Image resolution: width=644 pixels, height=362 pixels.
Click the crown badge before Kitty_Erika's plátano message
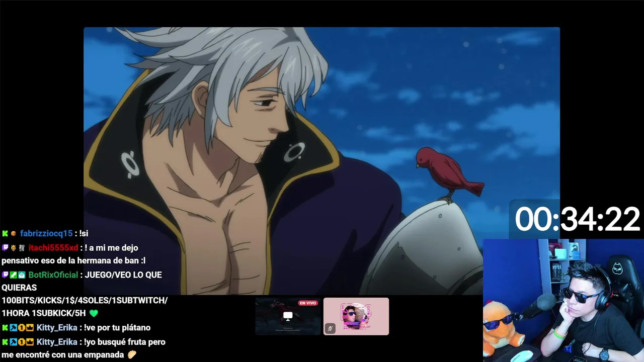point(30,327)
